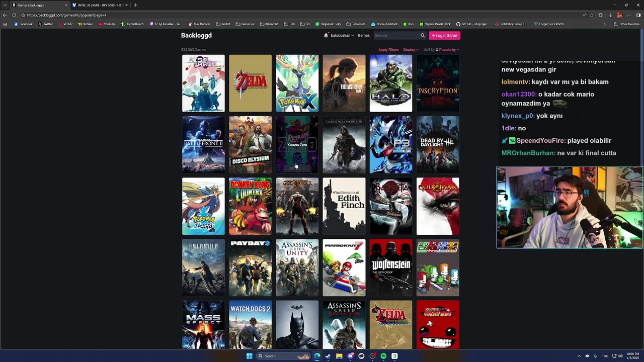The image size is (644, 362).
Task: Open Watch Dogs 2 cover
Action: coord(250,325)
